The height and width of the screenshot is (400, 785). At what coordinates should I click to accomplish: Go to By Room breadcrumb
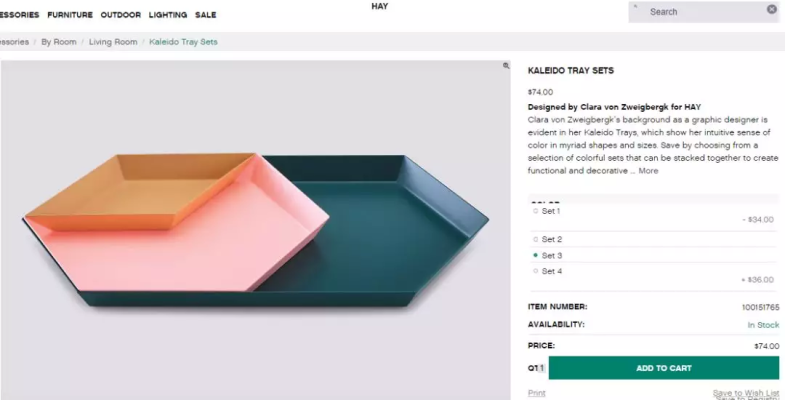click(x=59, y=42)
